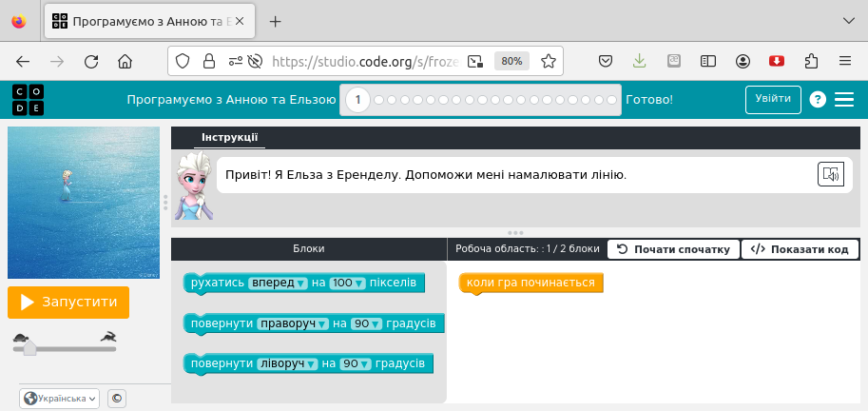Image resolution: width=868 pixels, height=411 pixels.
Task: Toggle sidebar view icon in toolbar
Action: (x=708, y=61)
